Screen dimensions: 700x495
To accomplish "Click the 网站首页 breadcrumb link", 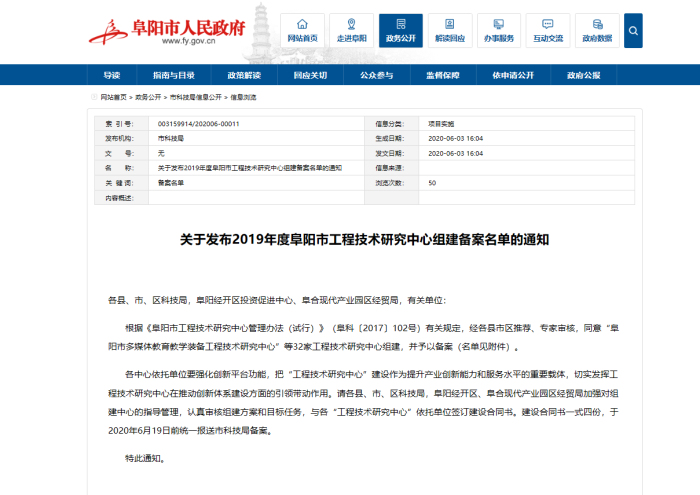I will click(113, 97).
